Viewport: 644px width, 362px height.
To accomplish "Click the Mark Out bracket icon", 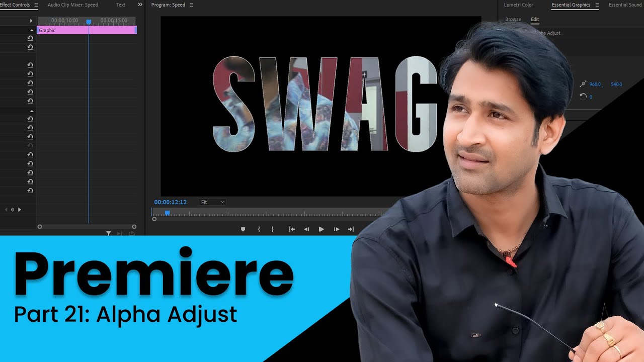I will (272, 229).
